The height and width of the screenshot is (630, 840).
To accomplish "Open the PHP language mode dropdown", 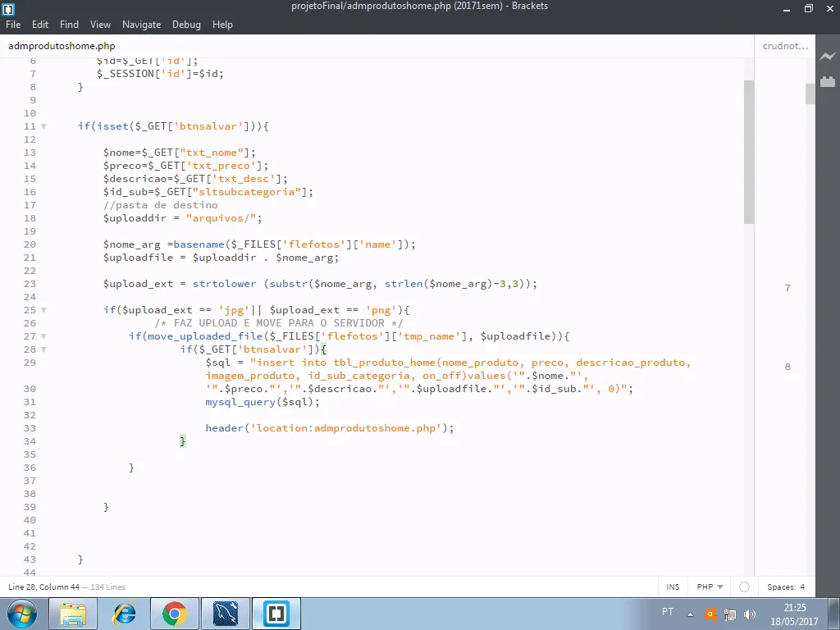I will pyautogui.click(x=710, y=587).
